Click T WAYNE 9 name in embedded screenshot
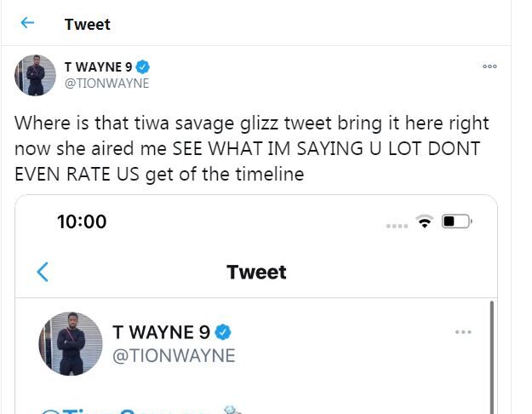532x414 pixels. click(161, 332)
